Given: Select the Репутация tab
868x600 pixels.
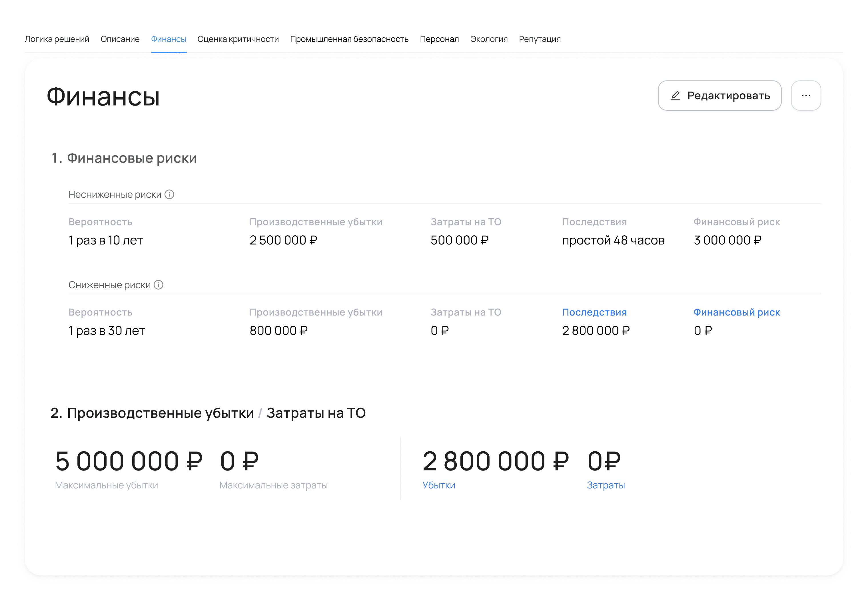Looking at the screenshot, I should (x=540, y=39).
